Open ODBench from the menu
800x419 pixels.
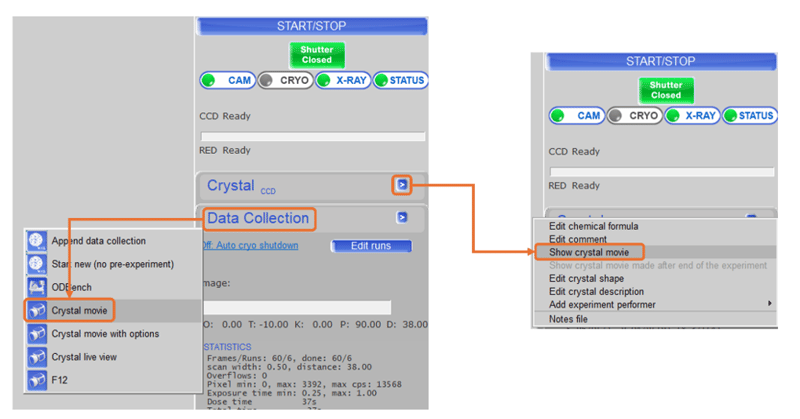point(113,287)
